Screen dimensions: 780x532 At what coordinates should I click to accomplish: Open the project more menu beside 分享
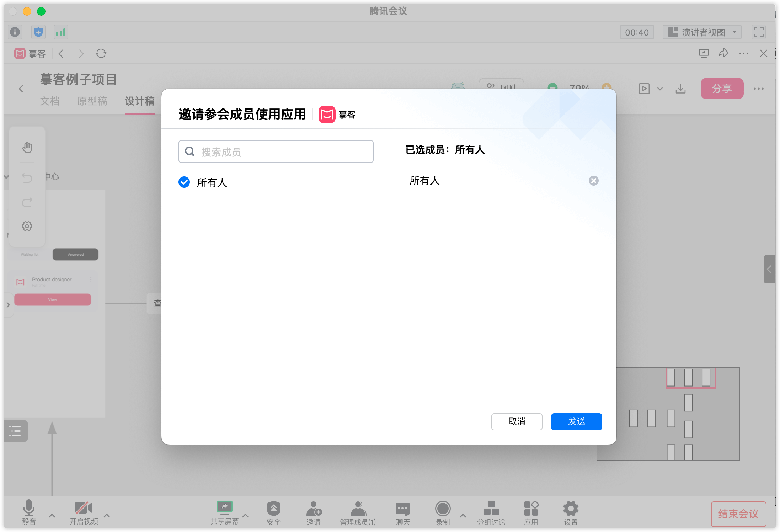point(758,89)
